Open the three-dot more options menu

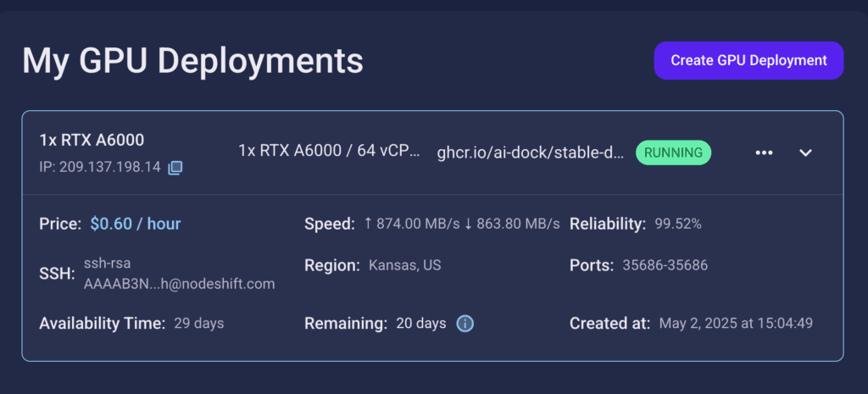764,153
